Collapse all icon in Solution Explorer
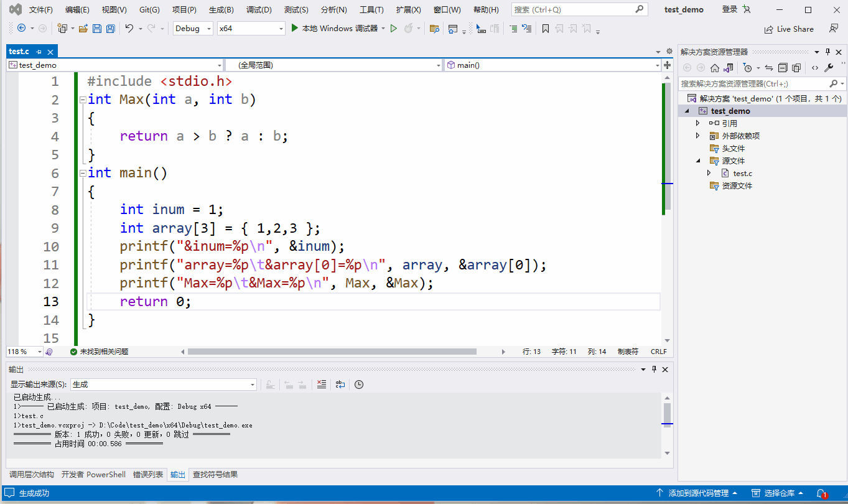The image size is (848, 504). click(783, 68)
